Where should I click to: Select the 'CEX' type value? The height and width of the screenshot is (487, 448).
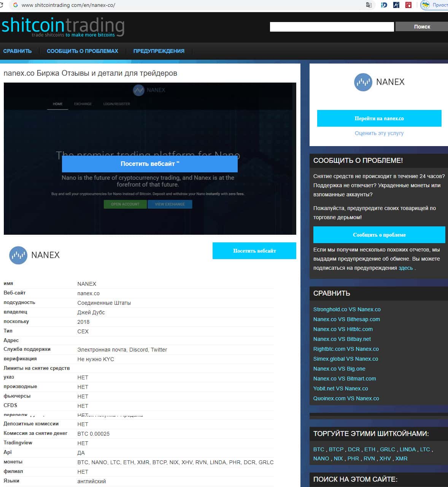click(x=83, y=331)
